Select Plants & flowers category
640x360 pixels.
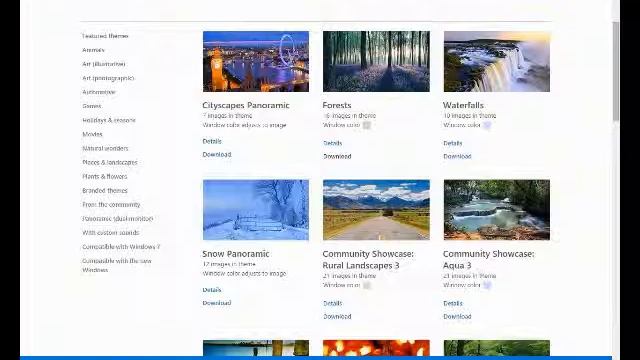tap(105, 177)
